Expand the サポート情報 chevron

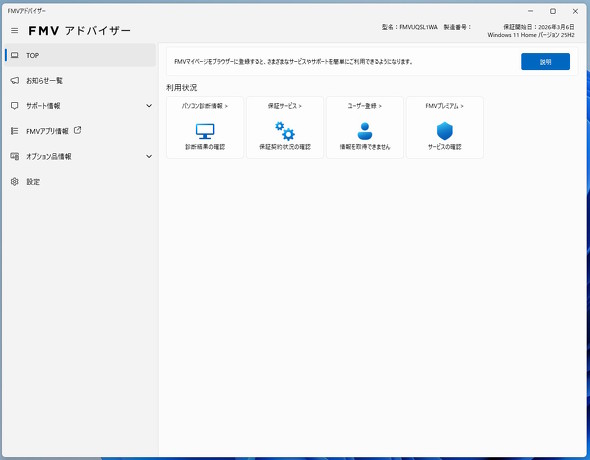(x=149, y=106)
